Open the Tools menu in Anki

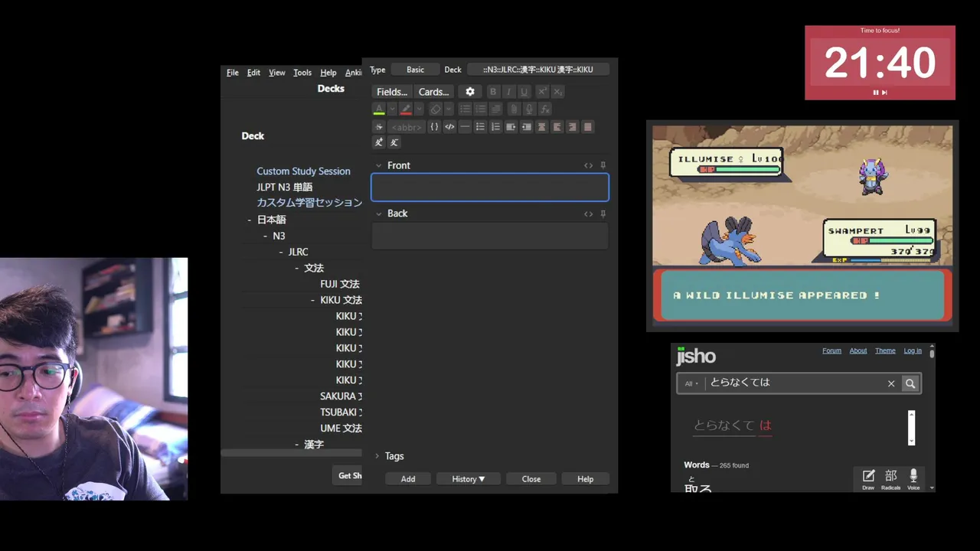(302, 73)
